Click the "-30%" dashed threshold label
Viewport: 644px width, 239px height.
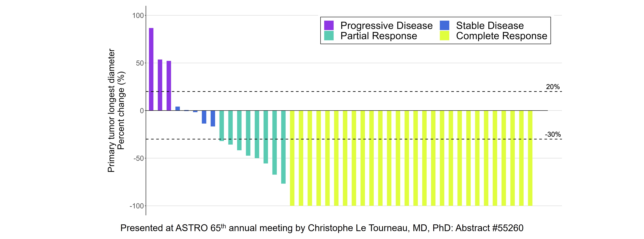pyautogui.click(x=553, y=135)
